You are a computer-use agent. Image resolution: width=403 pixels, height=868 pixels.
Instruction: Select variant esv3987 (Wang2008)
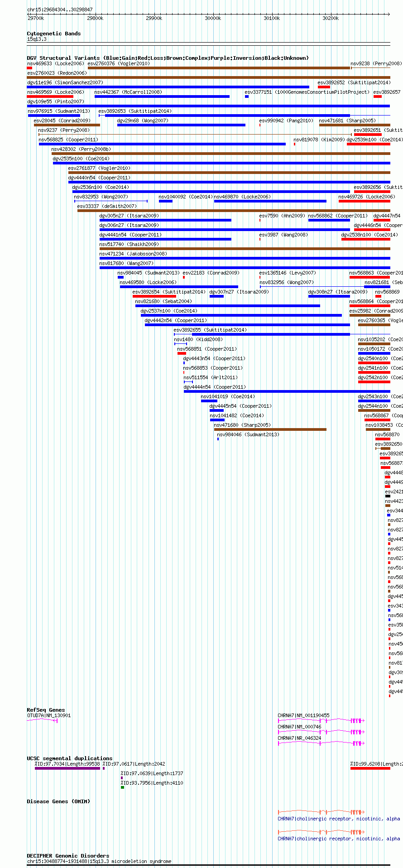[283, 235]
